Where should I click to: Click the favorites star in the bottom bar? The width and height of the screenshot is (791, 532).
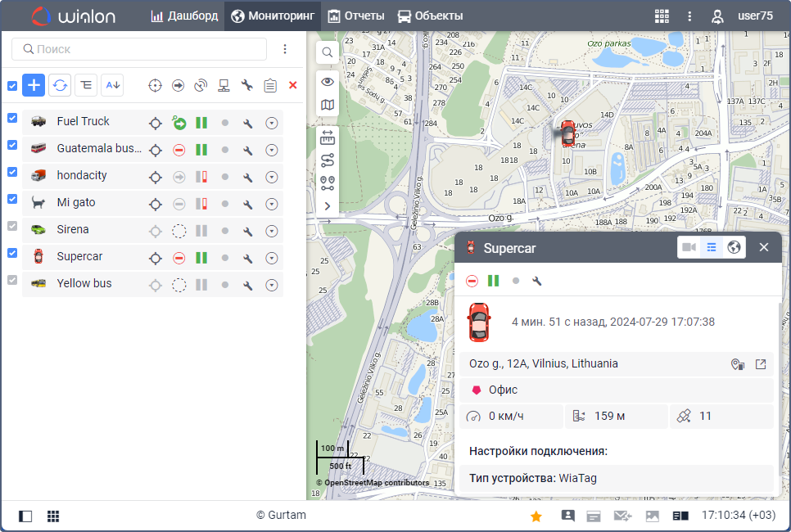(536, 516)
